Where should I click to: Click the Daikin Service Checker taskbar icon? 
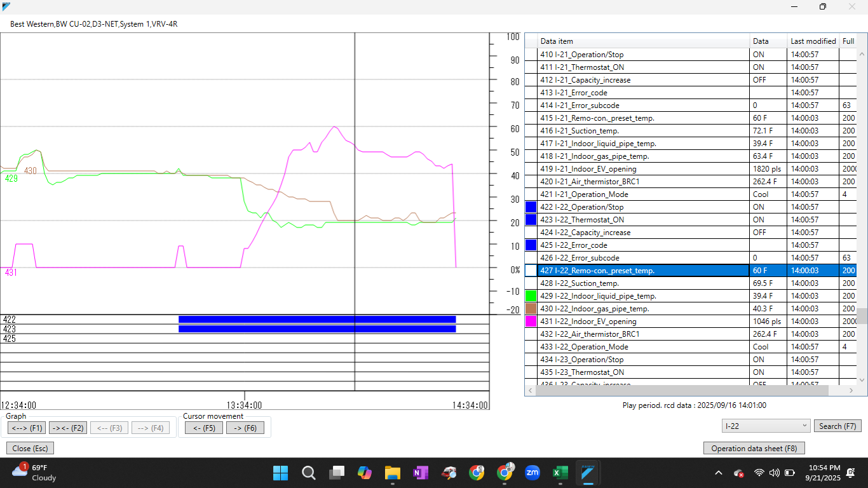click(x=588, y=473)
